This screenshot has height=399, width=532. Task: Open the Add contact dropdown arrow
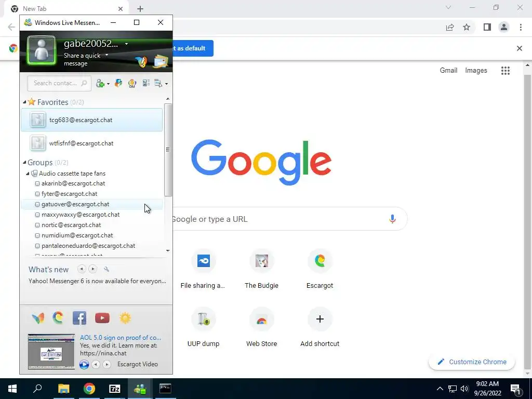coord(108,84)
